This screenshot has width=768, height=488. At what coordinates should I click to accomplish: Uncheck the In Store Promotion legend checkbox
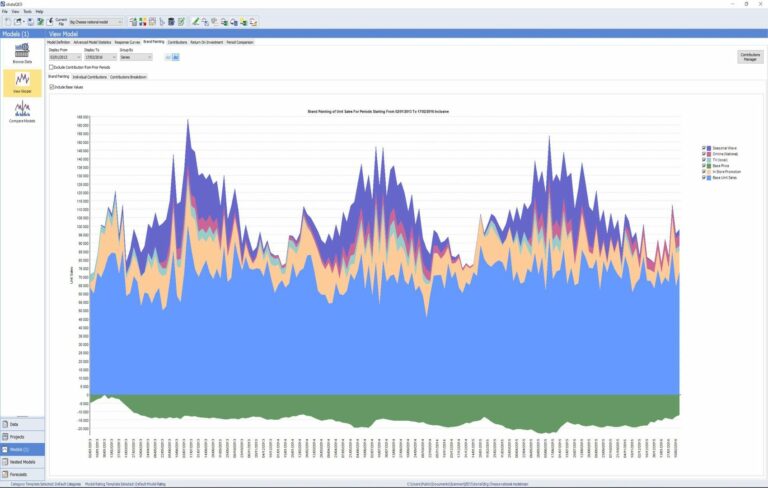[704, 171]
